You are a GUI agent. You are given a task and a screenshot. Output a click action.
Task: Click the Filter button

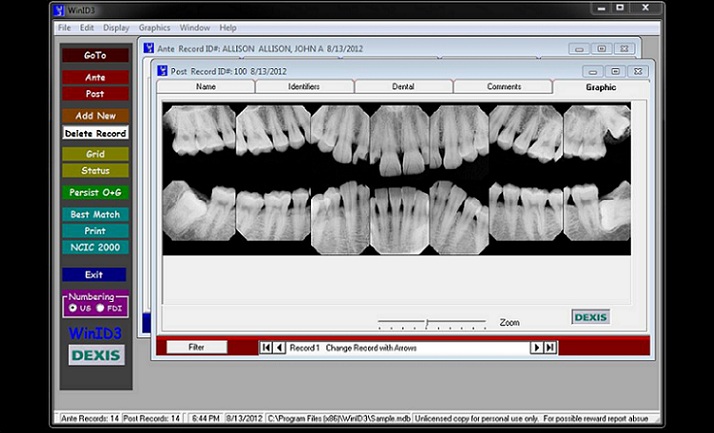point(196,347)
